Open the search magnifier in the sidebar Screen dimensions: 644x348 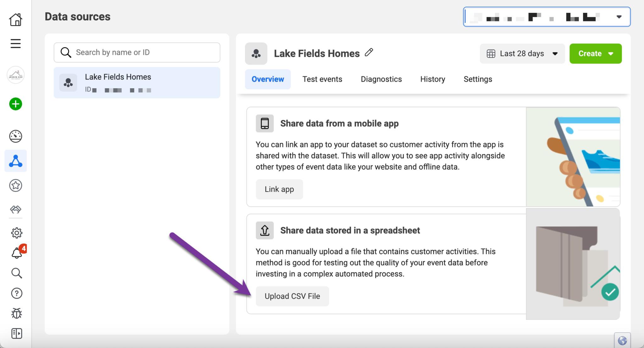click(15, 273)
